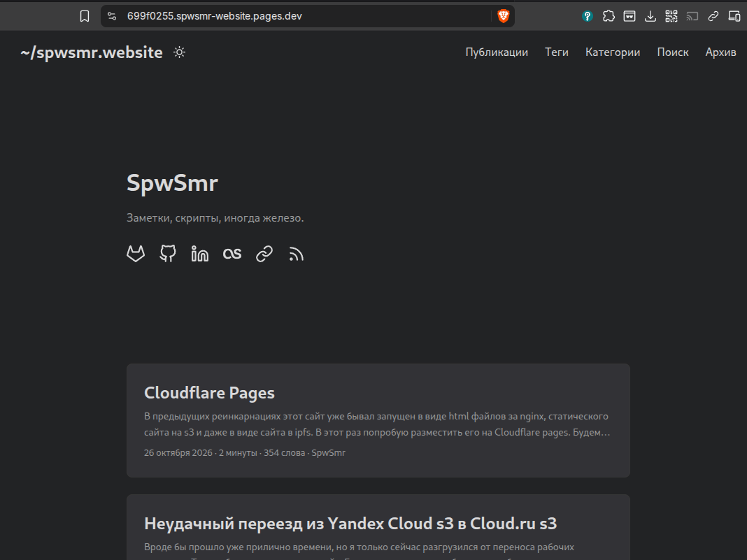
Task: Open the Cloudflare Pages post card
Action: [x=378, y=420]
